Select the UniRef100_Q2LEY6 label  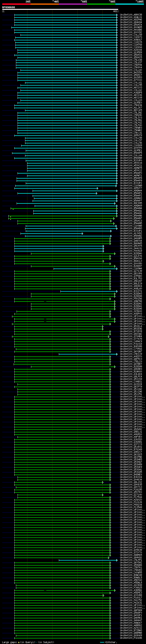coord(131,256)
